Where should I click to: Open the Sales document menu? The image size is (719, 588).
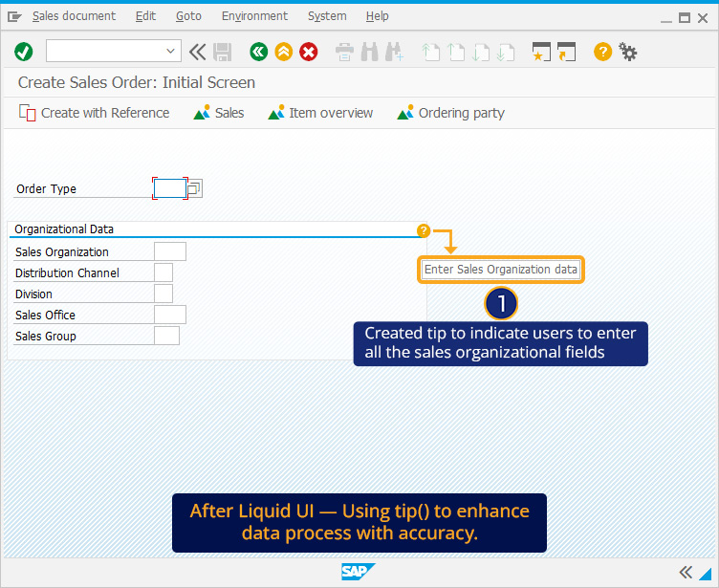point(74,16)
